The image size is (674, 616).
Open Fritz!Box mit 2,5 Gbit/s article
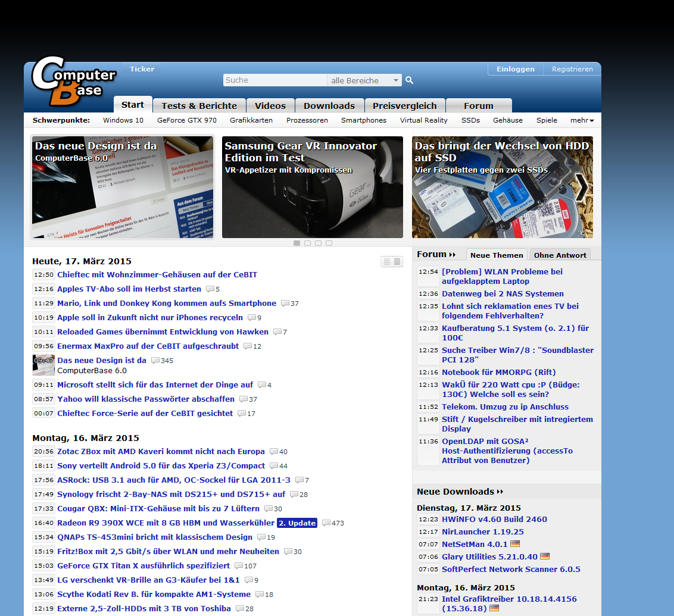pos(168,551)
